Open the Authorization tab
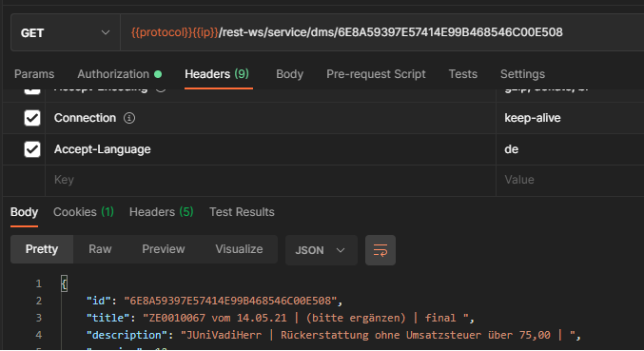 pyautogui.click(x=113, y=74)
